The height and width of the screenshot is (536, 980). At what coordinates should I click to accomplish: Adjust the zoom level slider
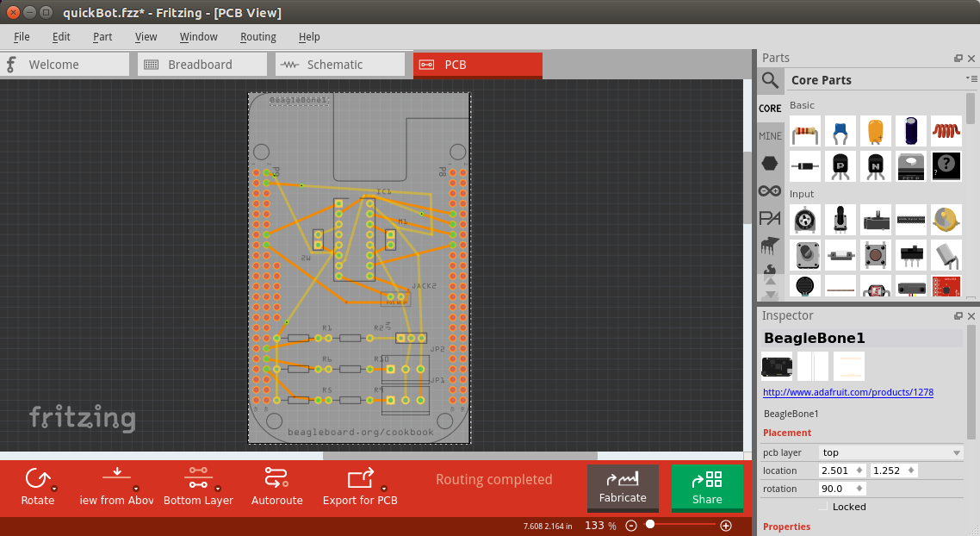650,524
